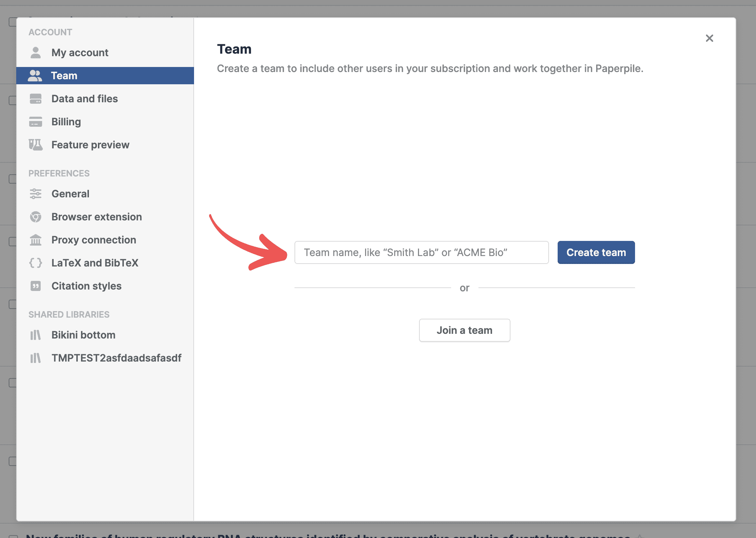The image size is (756, 538).
Task: Open the Team settings section
Action: pyautogui.click(x=64, y=76)
